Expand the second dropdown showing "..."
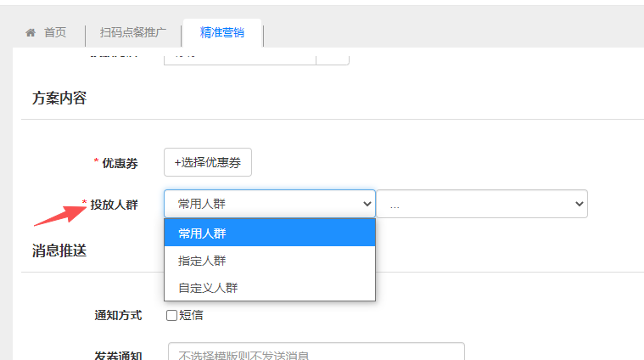Screen dimensions: 644x360 click(x=482, y=204)
